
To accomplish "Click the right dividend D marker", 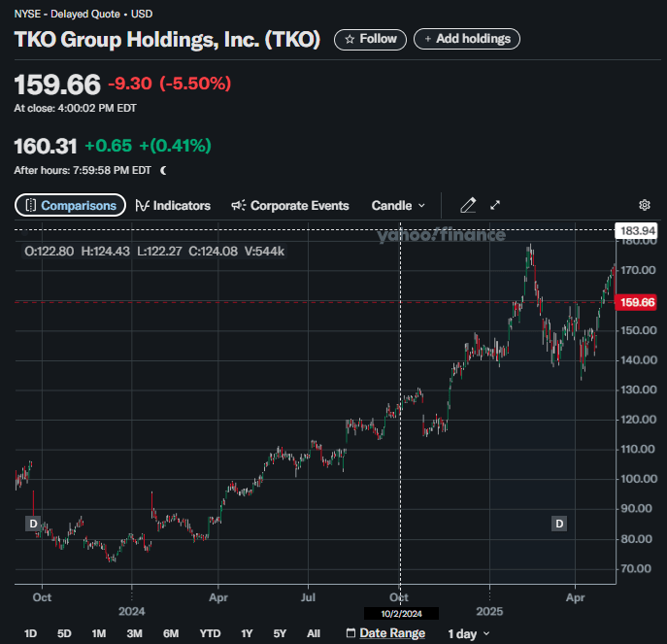I will pos(559,524).
